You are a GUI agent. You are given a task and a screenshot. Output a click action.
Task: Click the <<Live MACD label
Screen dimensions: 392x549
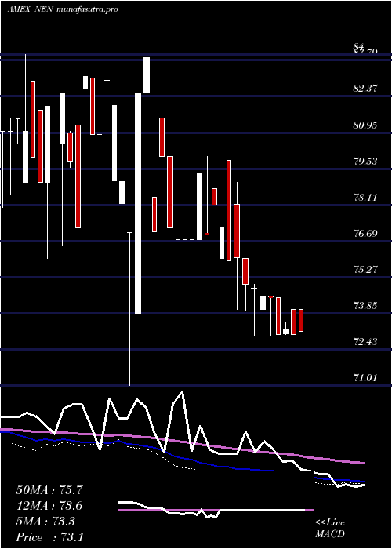pos(330,529)
